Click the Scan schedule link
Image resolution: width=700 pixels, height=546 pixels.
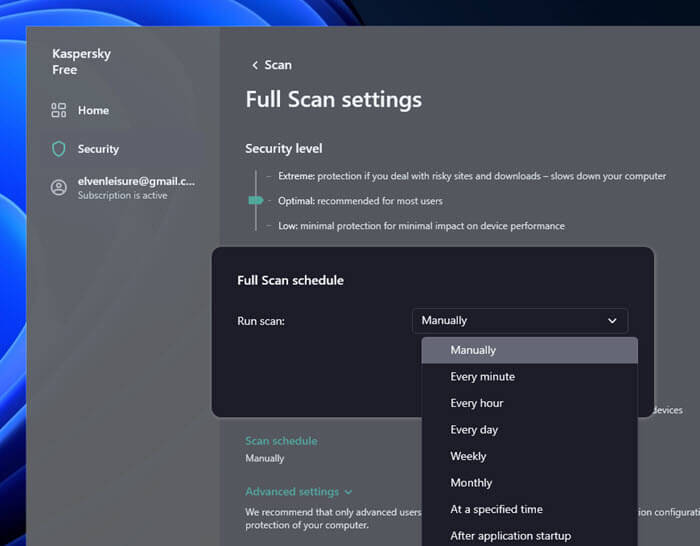281,441
